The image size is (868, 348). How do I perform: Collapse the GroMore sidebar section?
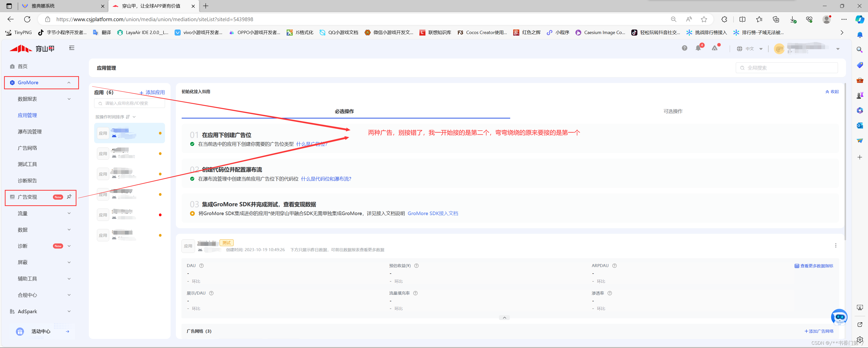point(69,82)
